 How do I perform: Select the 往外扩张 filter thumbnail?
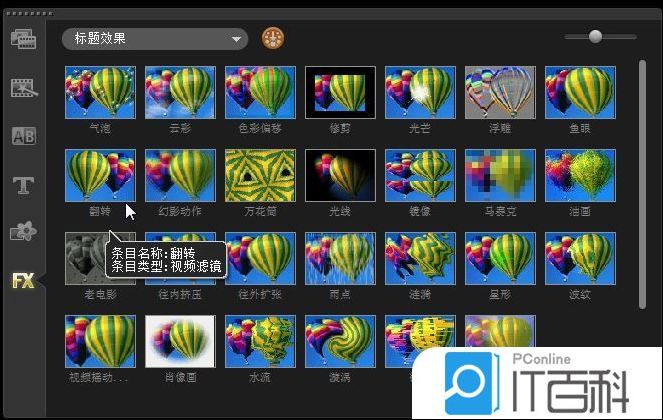[260, 258]
